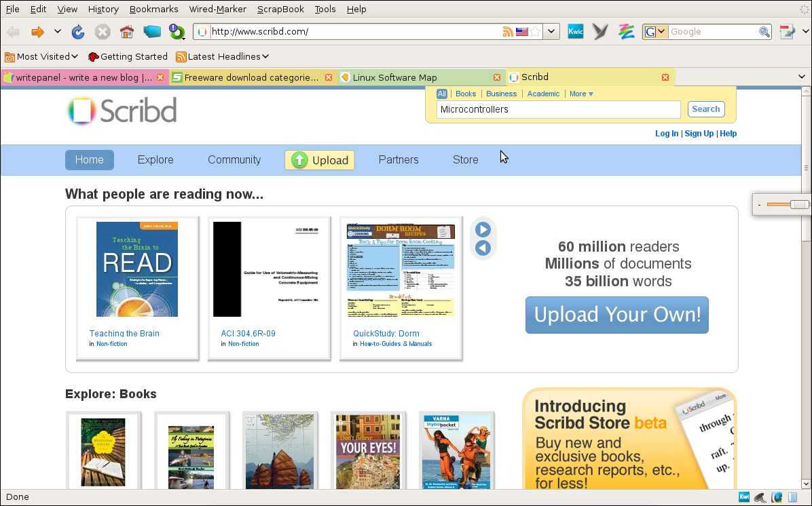Open the Community navigation tab
This screenshot has width=812, height=506.
234,160
